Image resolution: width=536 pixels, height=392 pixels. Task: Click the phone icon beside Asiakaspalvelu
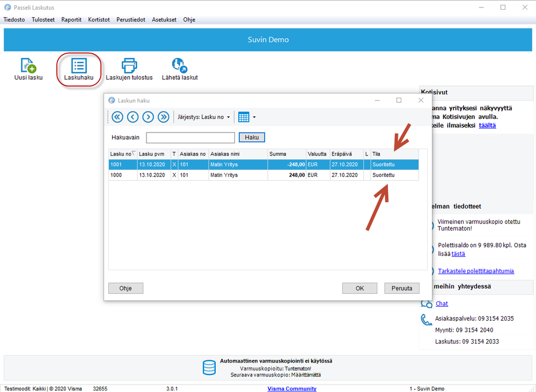coord(426,320)
